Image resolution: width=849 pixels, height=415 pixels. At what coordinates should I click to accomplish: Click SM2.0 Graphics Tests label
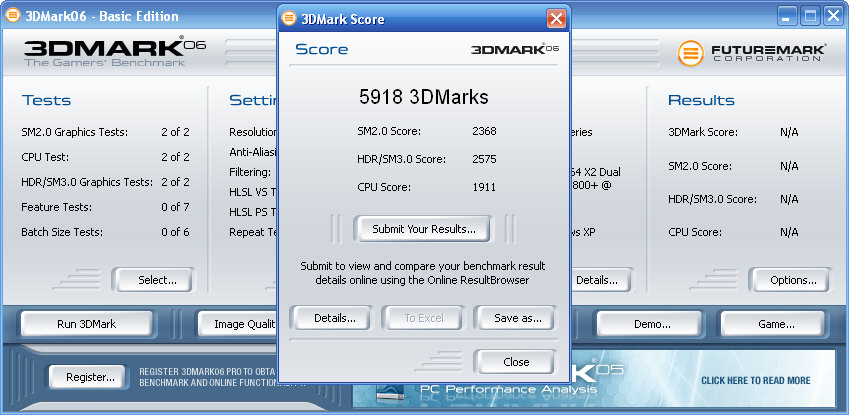(75, 132)
